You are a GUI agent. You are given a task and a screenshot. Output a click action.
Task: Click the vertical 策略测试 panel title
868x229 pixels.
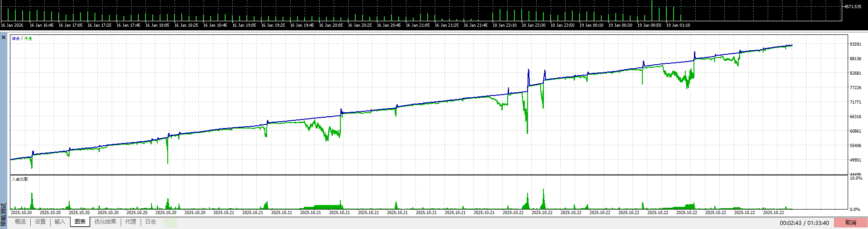(x=4, y=215)
